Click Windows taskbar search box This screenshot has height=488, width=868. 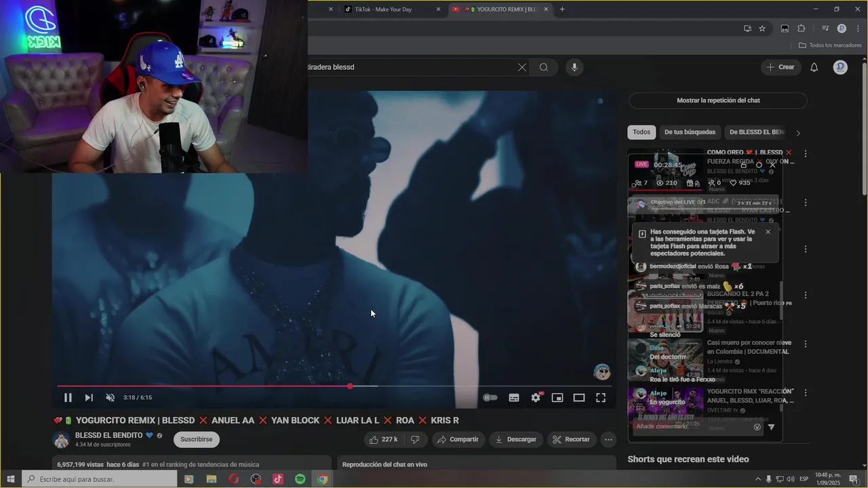click(100, 479)
